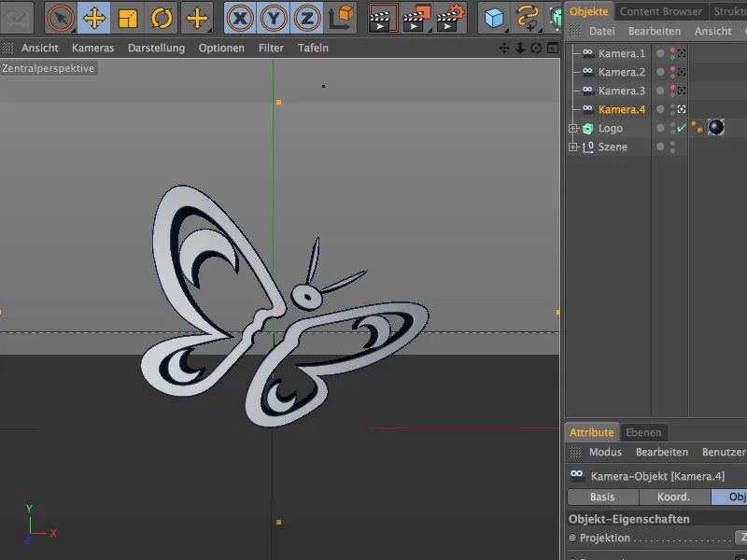The height and width of the screenshot is (560, 747).
Task: Open the Tafeln menu
Action: click(313, 49)
